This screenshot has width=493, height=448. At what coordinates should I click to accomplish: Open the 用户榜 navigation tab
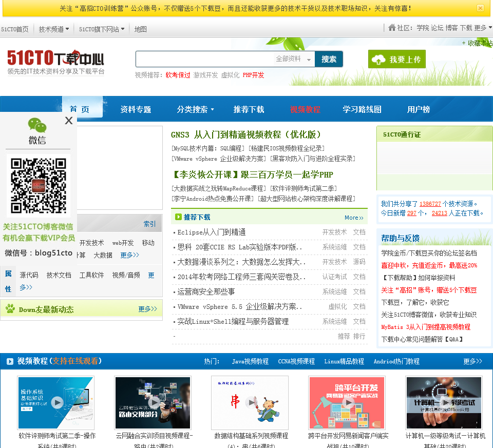[x=419, y=109]
